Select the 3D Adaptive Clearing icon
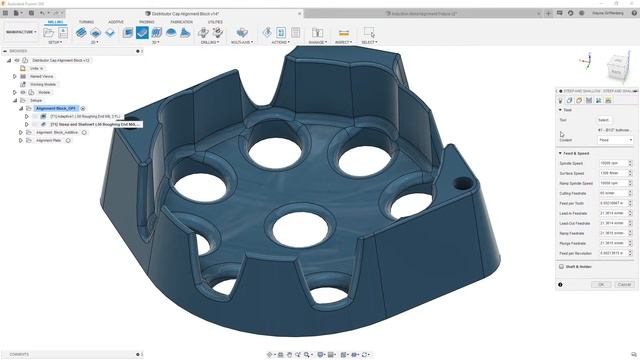640x360 pixels. click(127, 32)
